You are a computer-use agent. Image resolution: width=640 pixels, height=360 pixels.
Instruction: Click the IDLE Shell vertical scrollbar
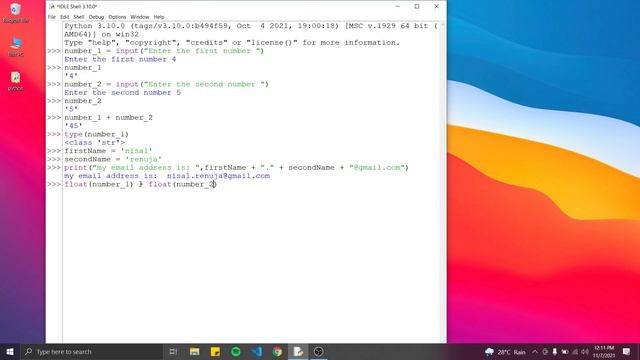[442, 182]
